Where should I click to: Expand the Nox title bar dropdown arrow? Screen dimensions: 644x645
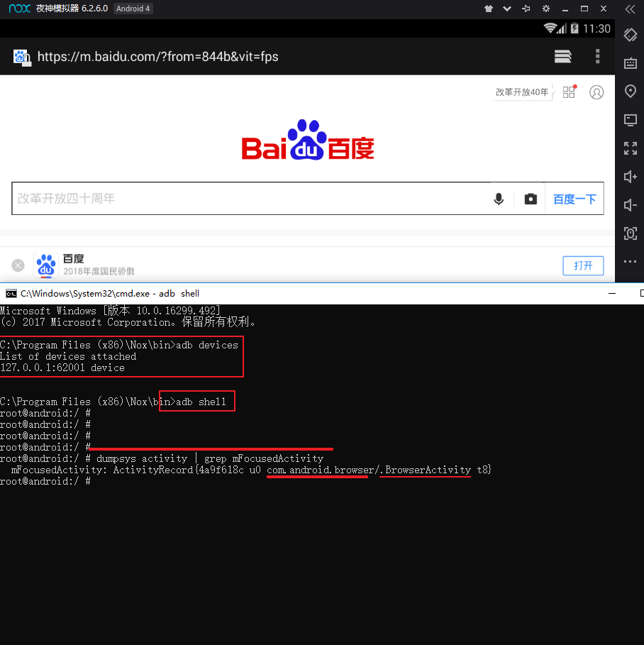click(507, 9)
